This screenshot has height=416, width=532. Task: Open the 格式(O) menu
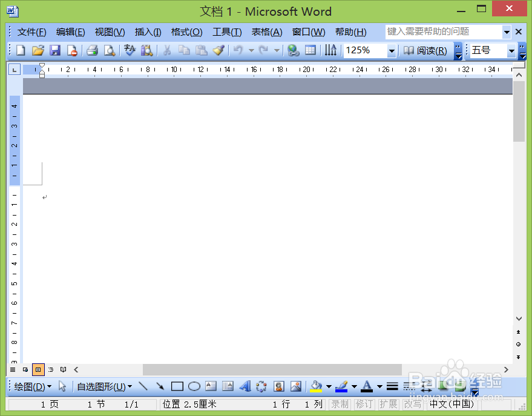click(x=186, y=32)
